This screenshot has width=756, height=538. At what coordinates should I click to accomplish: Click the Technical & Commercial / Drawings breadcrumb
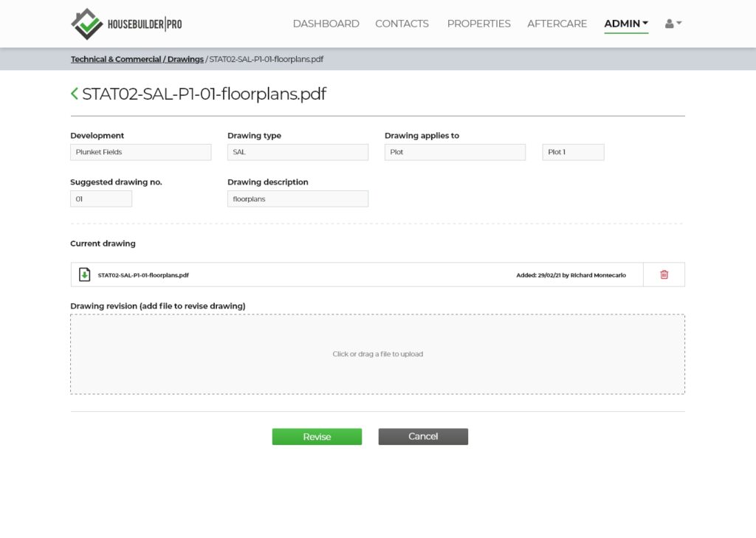pyautogui.click(x=137, y=59)
